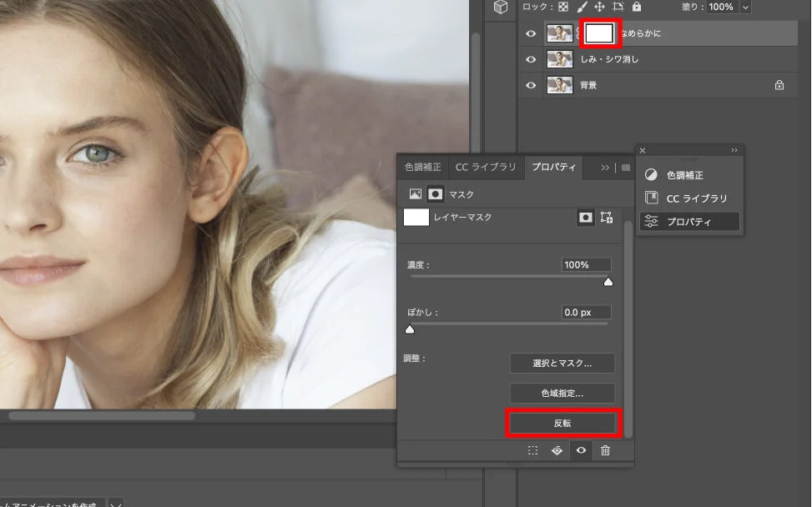Screen dimensions: 812x507
Task: Click the 反転 button
Action: pos(562,424)
